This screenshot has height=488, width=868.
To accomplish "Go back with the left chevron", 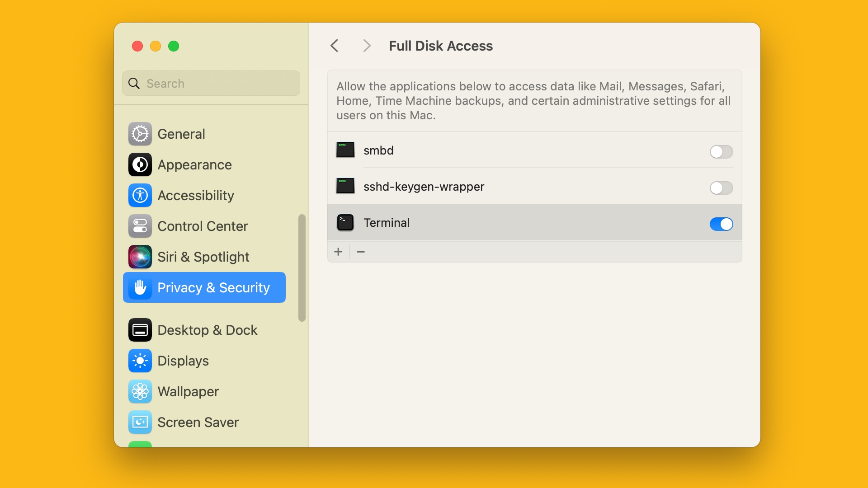I will (x=335, y=46).
